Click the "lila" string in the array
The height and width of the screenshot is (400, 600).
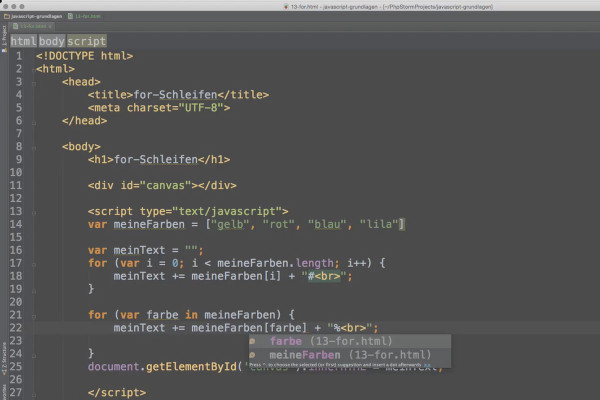[379, 224]
